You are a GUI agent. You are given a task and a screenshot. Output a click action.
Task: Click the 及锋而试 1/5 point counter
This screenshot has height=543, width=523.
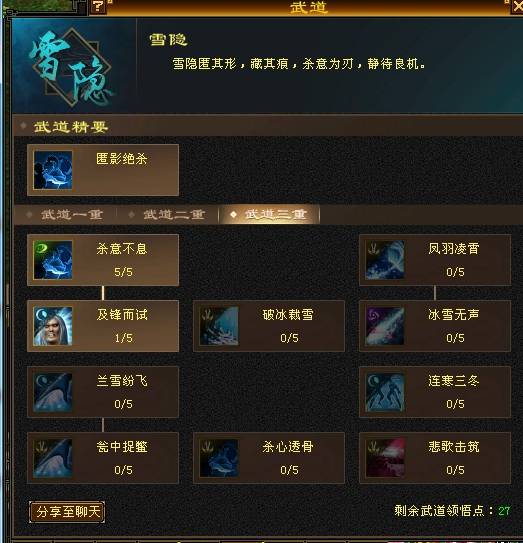click(x=123, y=338)
